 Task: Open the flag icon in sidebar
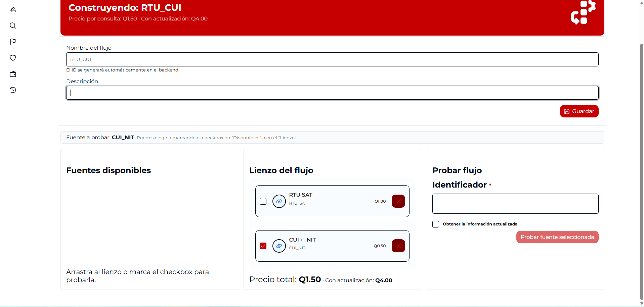pyautogui.click(x=13, y=42)
